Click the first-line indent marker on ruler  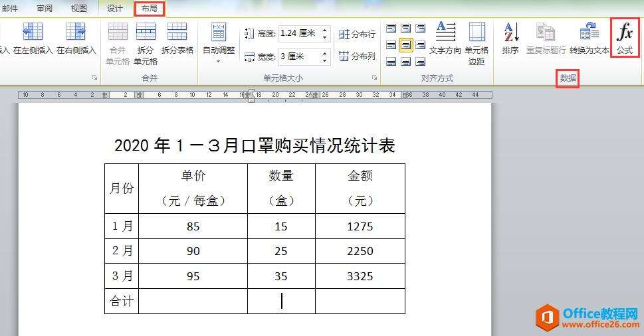(251, 92)
